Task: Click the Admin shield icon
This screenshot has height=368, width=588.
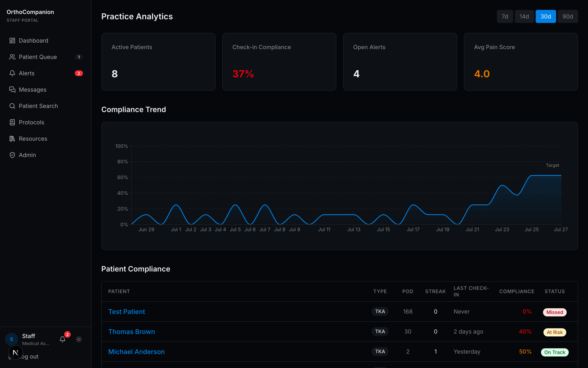Action: pos(12,155)
